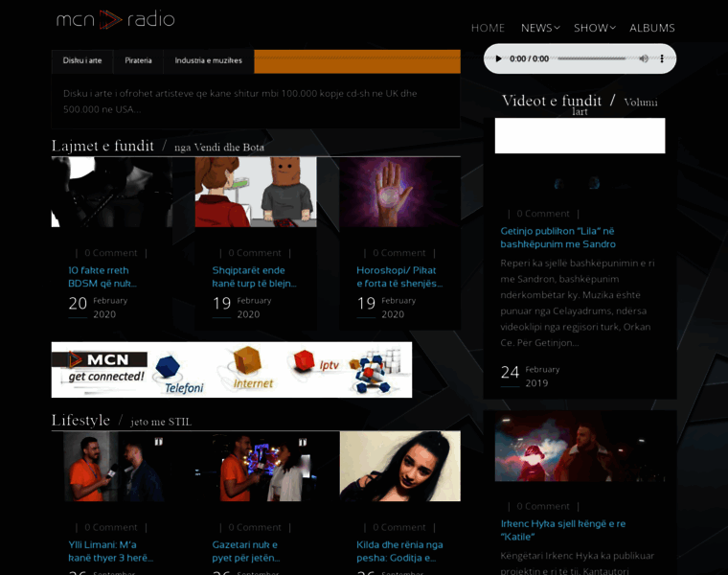Play the audio stream
Viewport: 728px width, 575px height.
498,58
